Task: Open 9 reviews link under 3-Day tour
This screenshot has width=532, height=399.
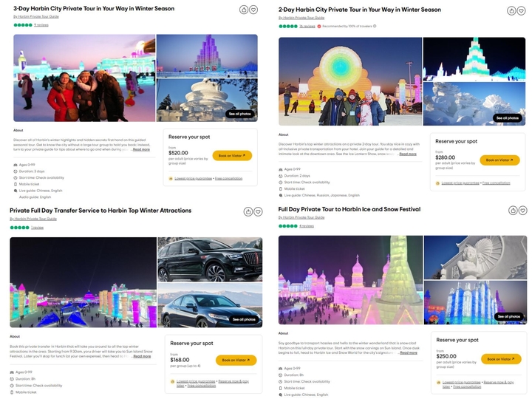Action: 41,25
